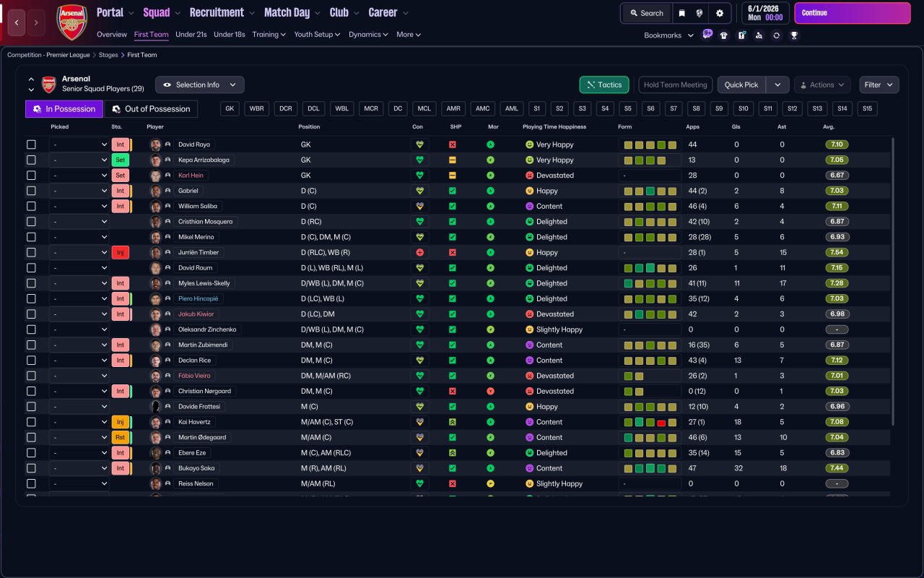Screen dimensions: 924x578
Task: Click David Raya's condition heart icon
Action: pyautogui.click(x=419, y=144)
